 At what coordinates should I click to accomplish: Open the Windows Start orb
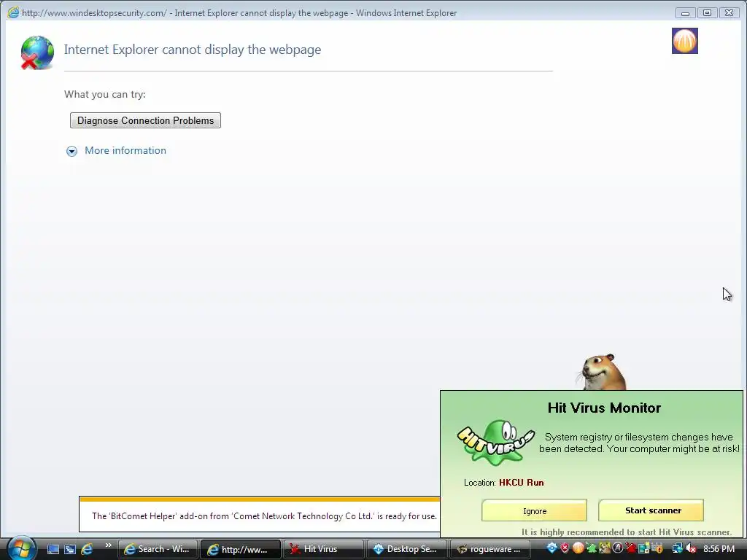pos(21,548)
